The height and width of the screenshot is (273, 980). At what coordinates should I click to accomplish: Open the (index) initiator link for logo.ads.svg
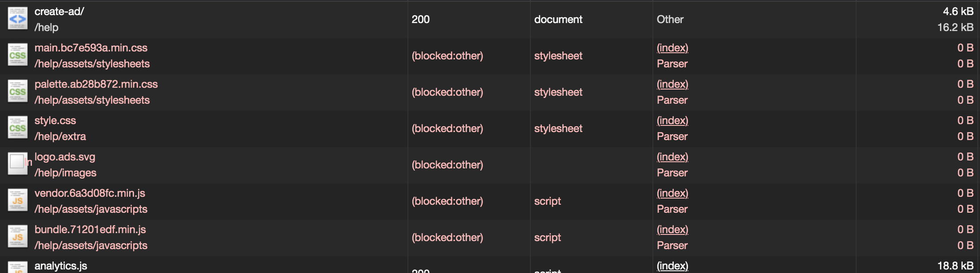click(x=672, y=156)
